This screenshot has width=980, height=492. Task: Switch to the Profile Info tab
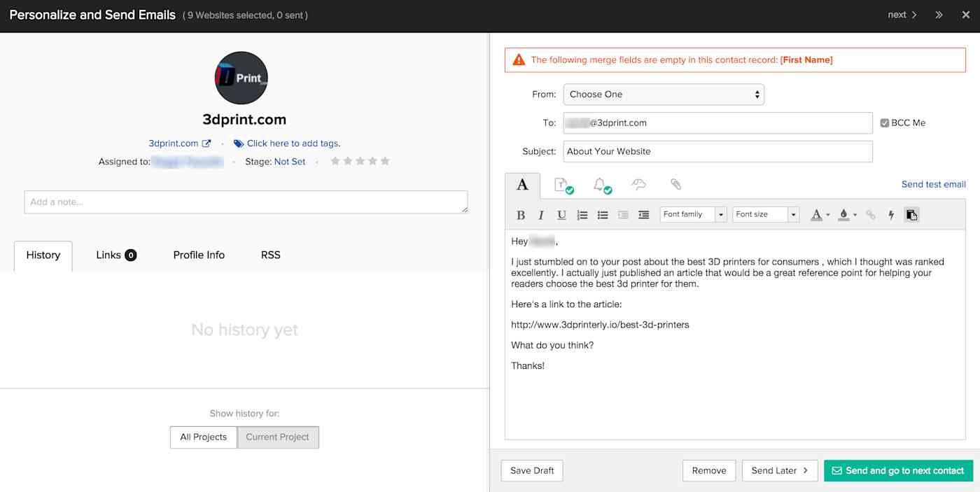(198, 255)
